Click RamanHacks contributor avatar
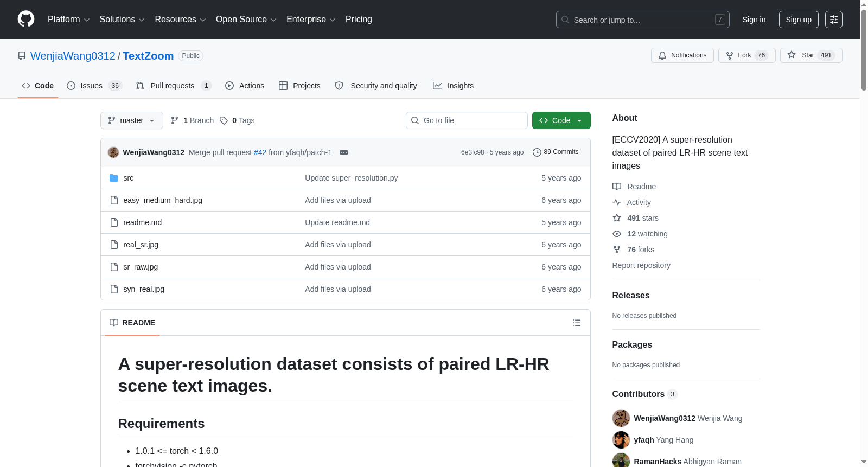 point(621,461)
